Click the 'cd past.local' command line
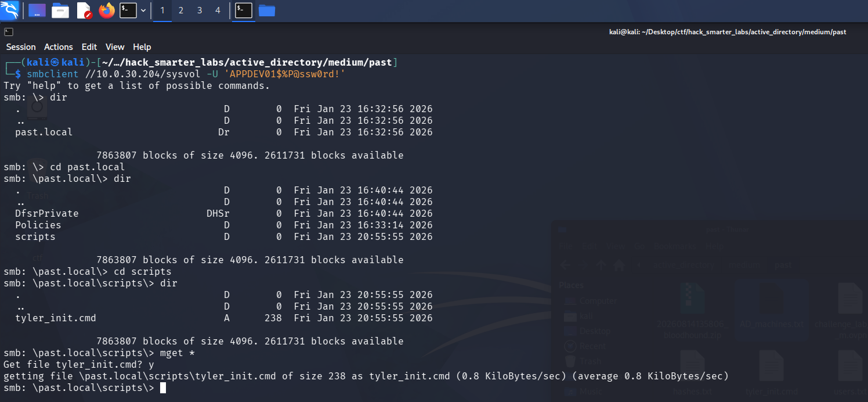This screenshot has width=868, height=402. [64, 167]
